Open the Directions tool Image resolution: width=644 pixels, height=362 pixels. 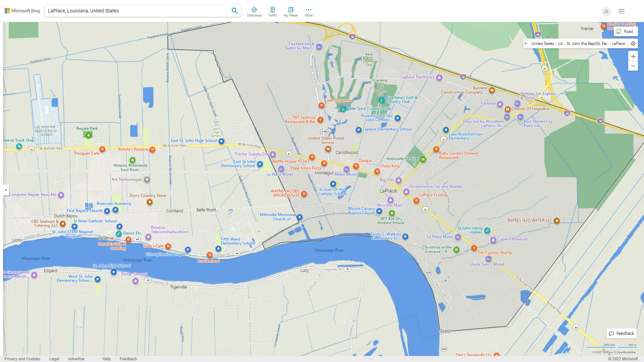pyautogui.click(x=254, y=11)
